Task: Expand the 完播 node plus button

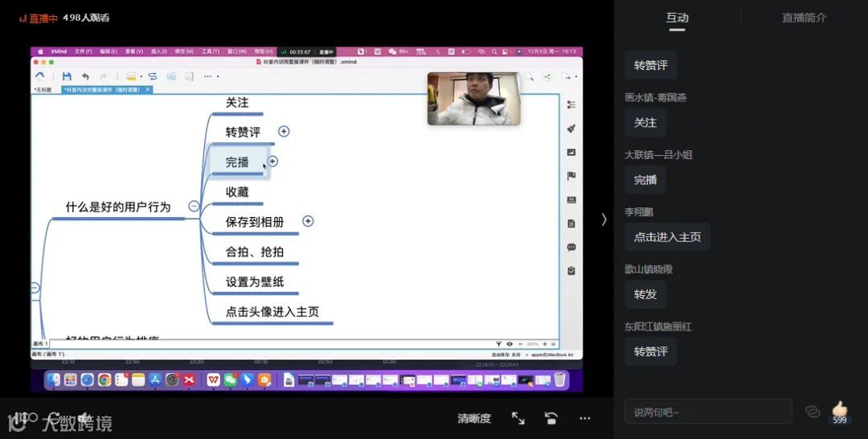Action: tap(272, 161)
